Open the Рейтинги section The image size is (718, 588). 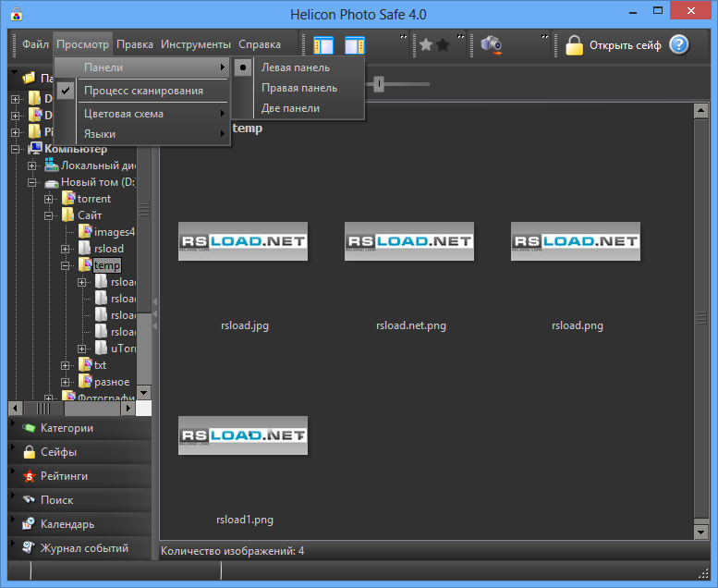coord(79,476)
